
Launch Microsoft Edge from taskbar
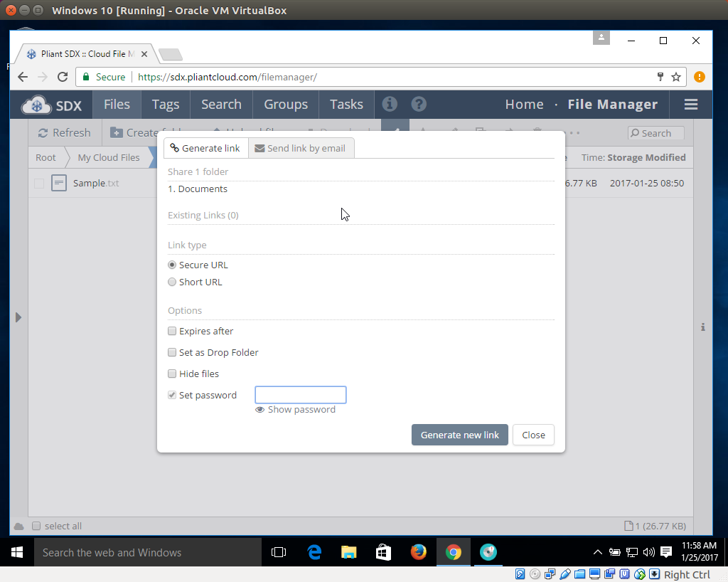(314, 552)
